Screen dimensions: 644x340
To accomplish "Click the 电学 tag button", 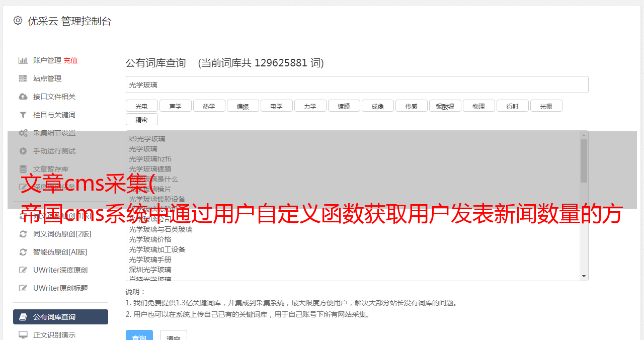I will (277, 106).
